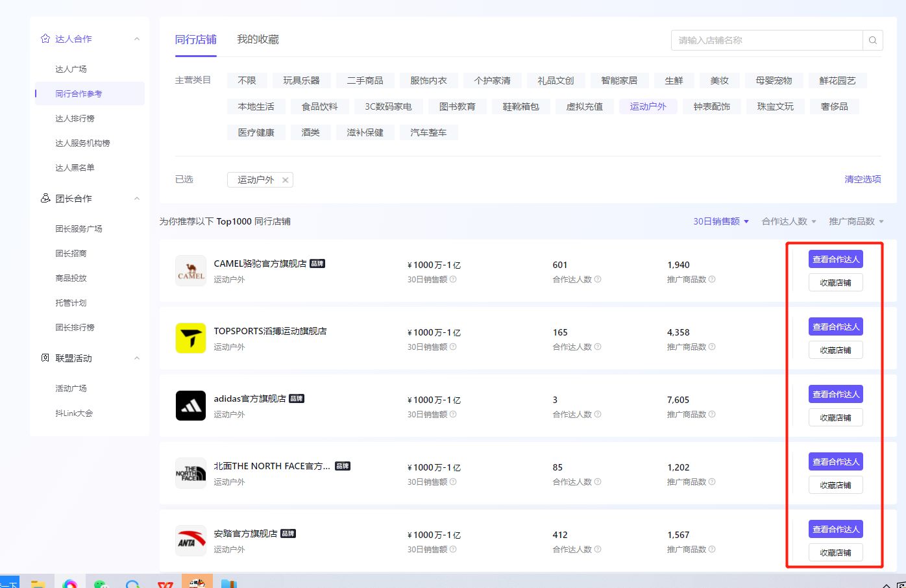Click 清空选项 to clear filters

click(x=863, y=179)
